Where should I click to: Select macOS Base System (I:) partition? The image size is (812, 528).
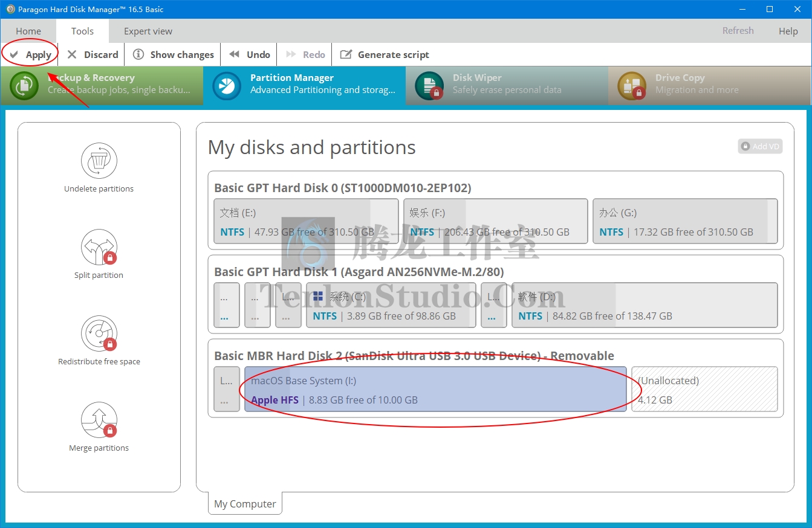435,389
